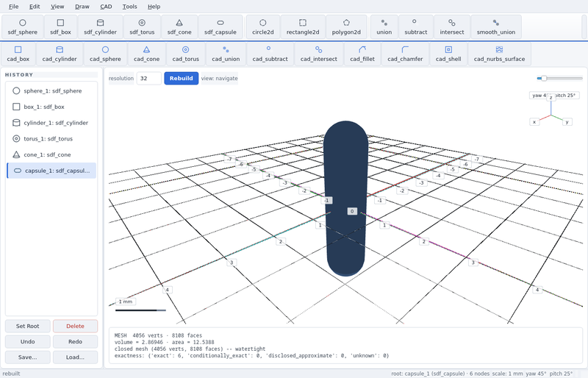588x378 pixels.
Task: Add a cad_box primitive
Action: [18, 54]
